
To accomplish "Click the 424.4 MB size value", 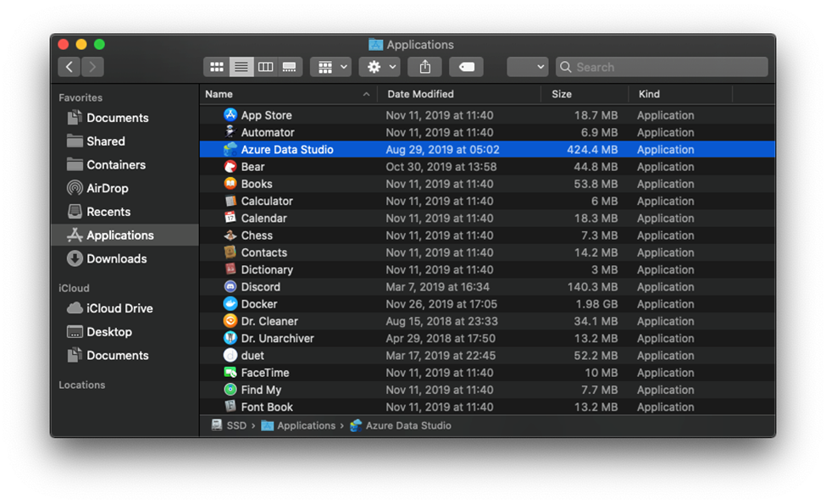I will (x=592, y=150).
